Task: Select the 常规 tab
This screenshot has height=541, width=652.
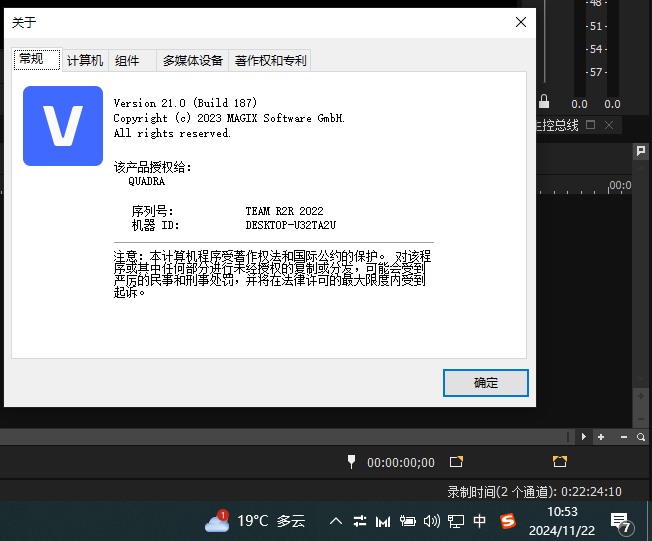Action: pyautogui.click(x=37, y=59)
